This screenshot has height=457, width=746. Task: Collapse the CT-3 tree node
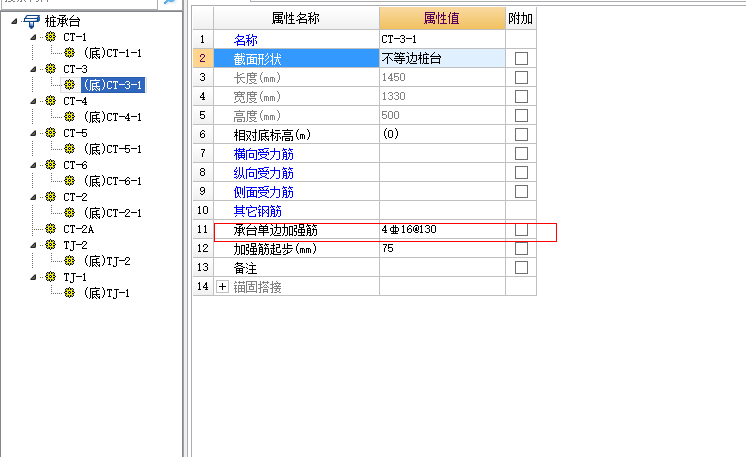tap(33, 69)
